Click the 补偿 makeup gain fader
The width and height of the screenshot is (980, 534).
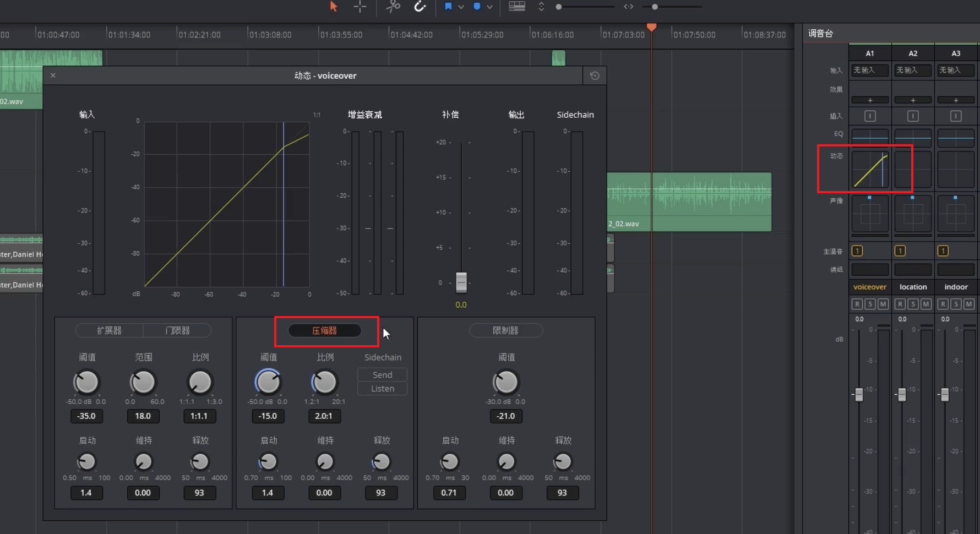[461, 282]
